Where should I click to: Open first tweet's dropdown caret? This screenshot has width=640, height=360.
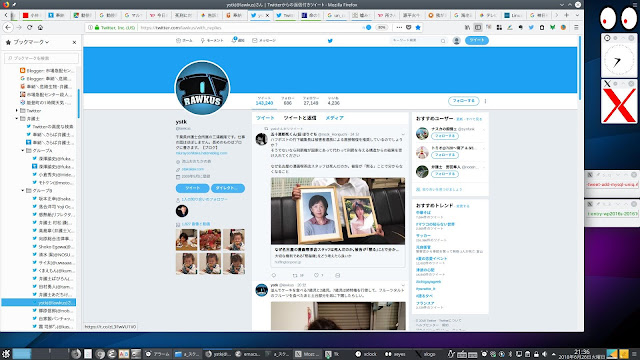pos(403,134)
